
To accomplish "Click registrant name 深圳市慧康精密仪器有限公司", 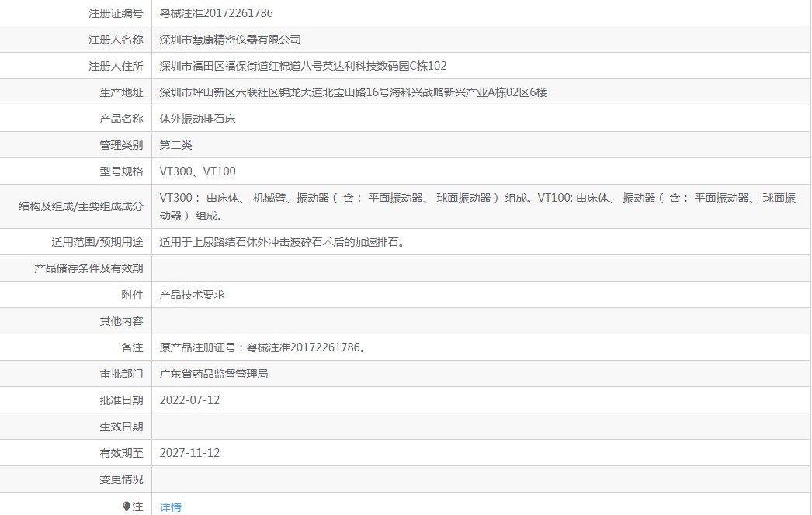I will pos(230,40).
